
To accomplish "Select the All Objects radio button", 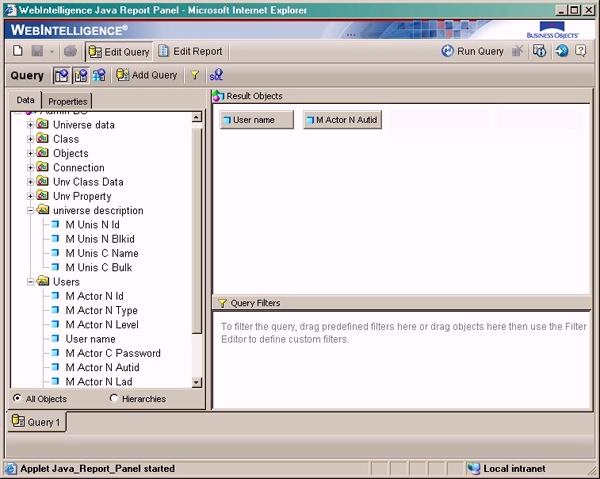I will (18, 399).
